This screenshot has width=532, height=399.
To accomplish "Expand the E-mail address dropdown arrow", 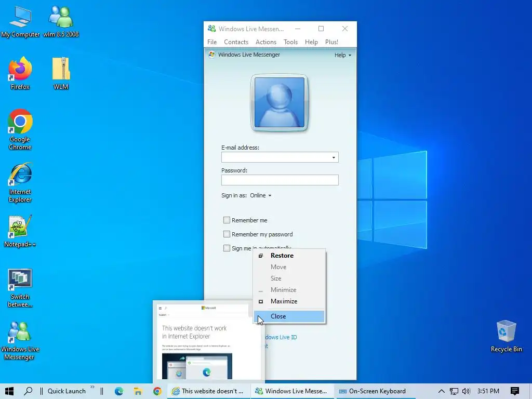I will (x=334, y=157).
